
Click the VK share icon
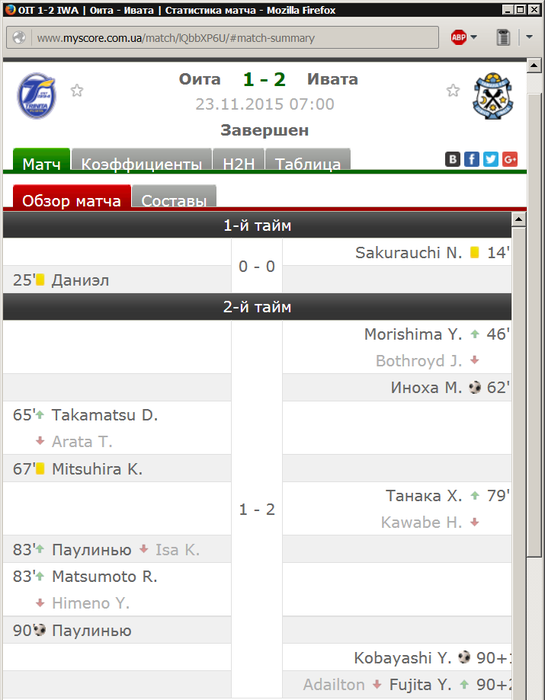[452, 159]
